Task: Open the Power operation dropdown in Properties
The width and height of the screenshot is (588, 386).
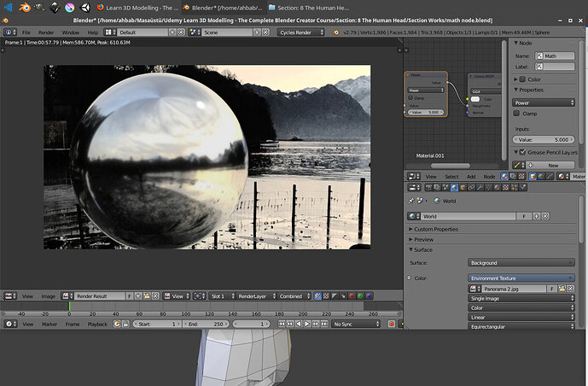Action: [x=543, y=102]
